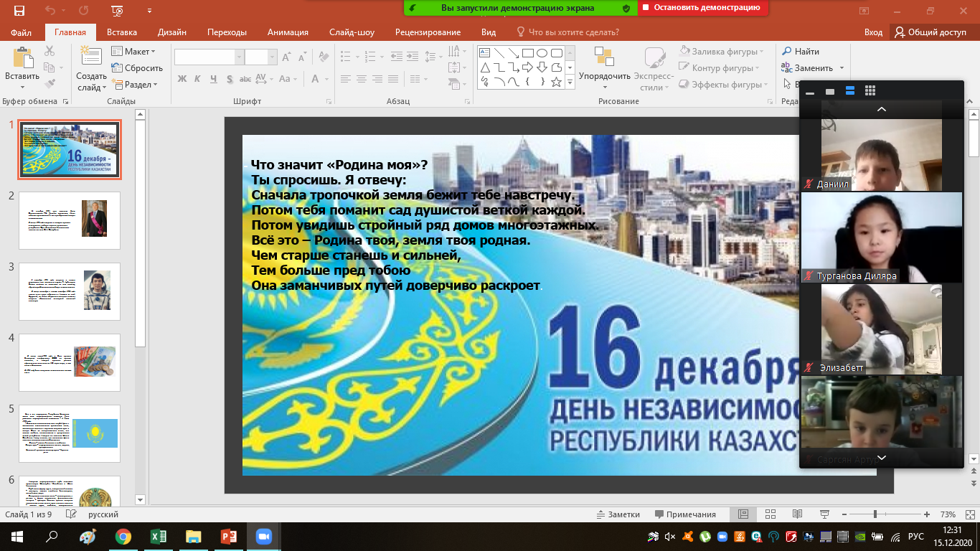Click Заметки notes button in status bar
Screen dimensions: 980x551
tap(618, 514)
